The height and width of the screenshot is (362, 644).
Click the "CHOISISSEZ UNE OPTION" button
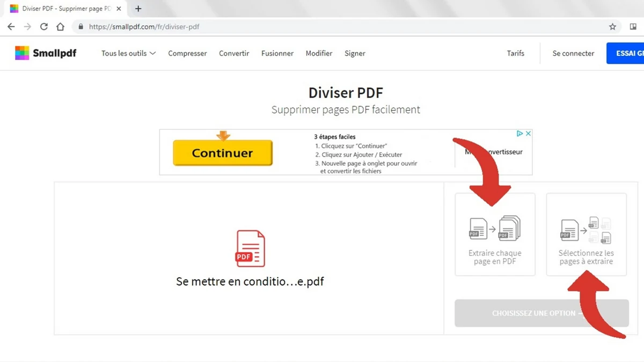click(x=540, y=313)
